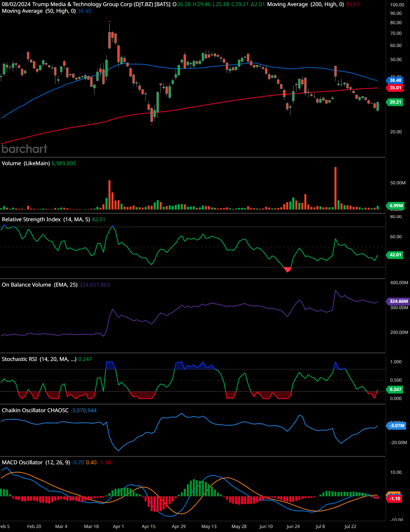Click the Jun 10 date on time axis
The width and height of the screenshot is (410, 532).
[266, 526]
